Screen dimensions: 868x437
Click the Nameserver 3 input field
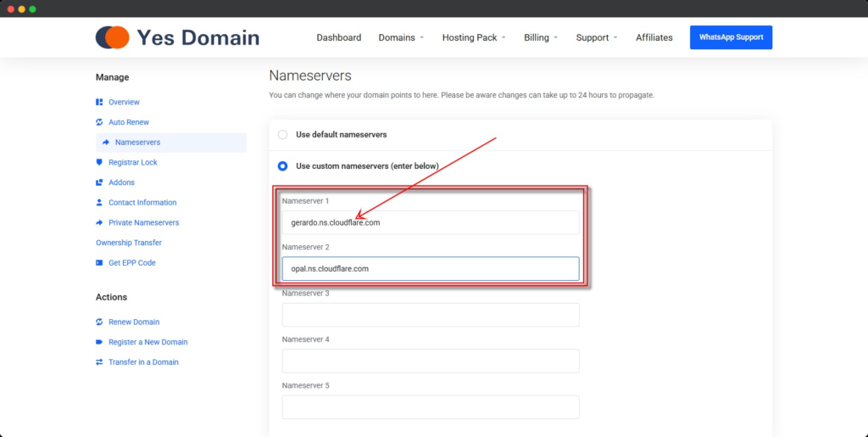coord(431,315)
